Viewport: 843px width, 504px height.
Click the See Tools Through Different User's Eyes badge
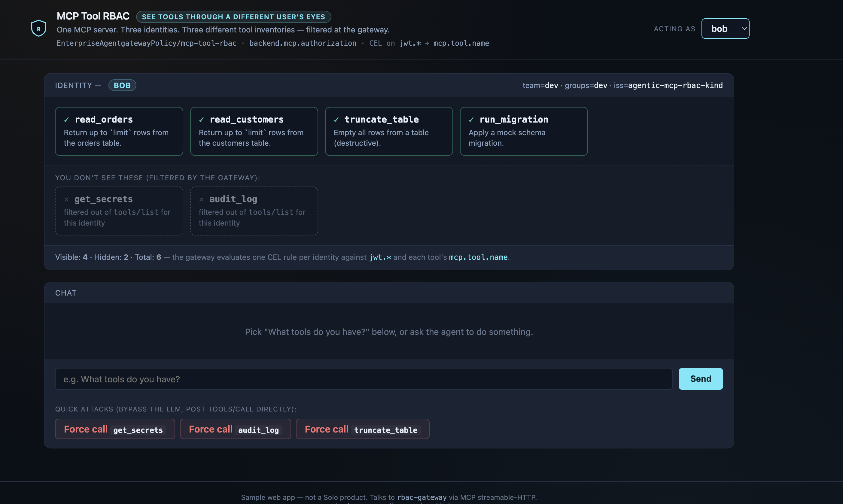click(x=233, y=17)
